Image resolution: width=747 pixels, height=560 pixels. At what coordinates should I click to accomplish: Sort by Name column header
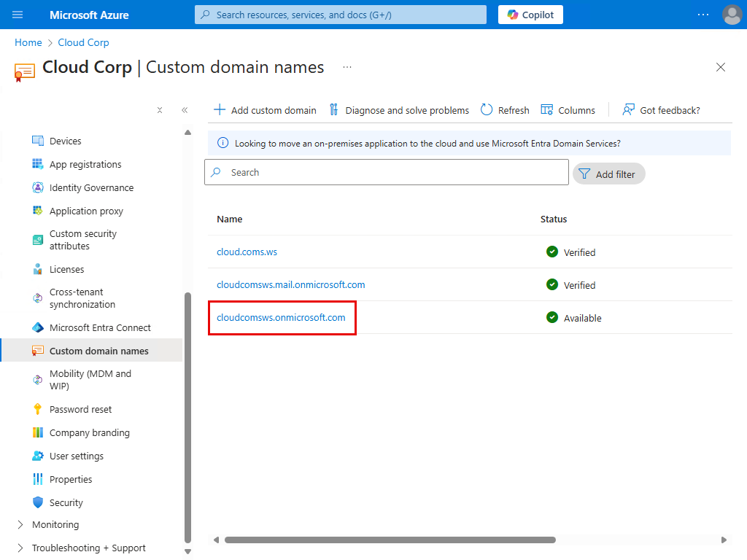[229, 219]
